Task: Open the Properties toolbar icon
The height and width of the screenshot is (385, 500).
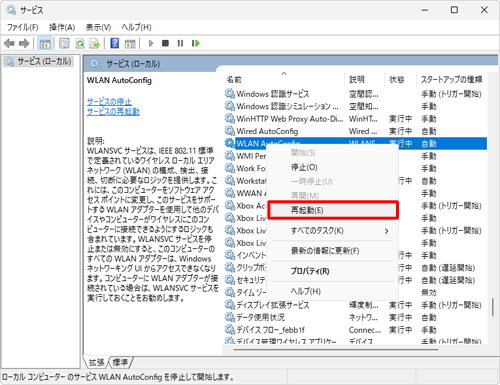Action: pyautogui.click(x=64, y=43)
